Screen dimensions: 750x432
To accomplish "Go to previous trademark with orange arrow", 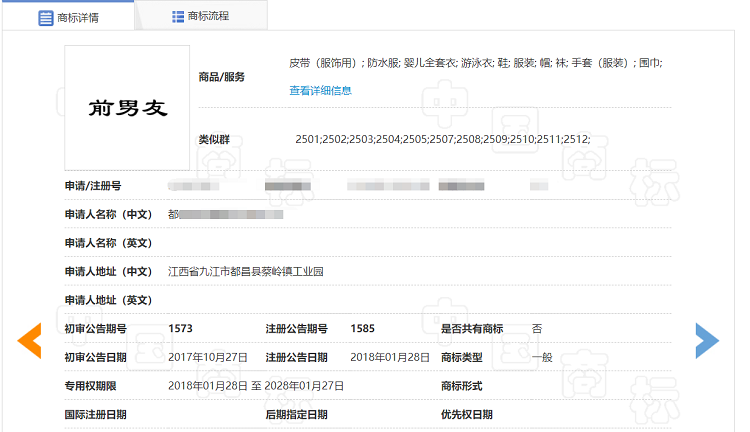I will click(x=30, y=341).
